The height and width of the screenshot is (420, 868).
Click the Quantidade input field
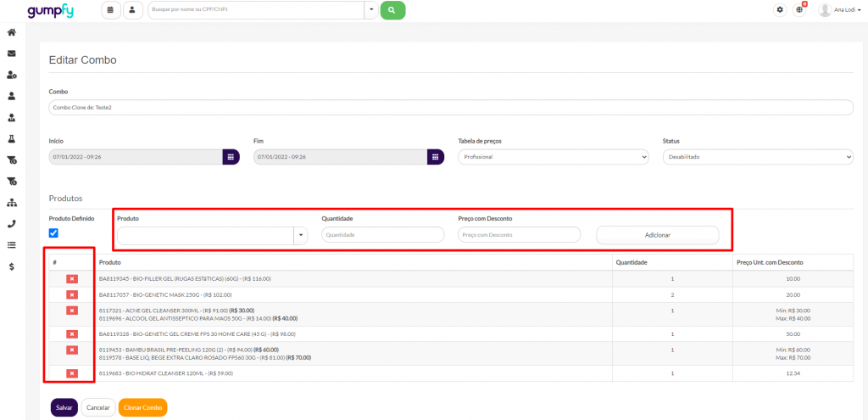tap(383, 235)
